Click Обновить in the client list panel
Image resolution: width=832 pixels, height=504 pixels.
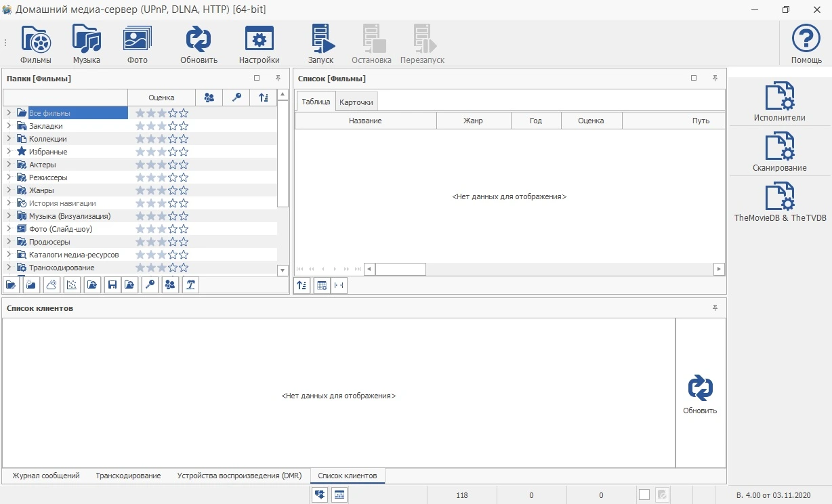(x=700, y=395)
